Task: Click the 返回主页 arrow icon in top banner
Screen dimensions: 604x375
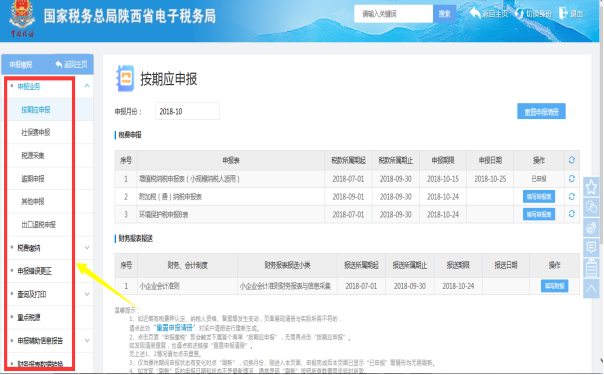Action: pyautogui.click(x=475, y=13)
